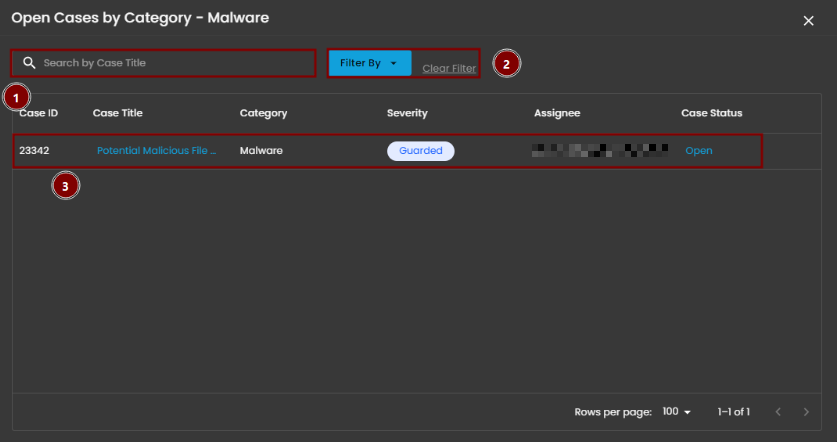The height and width of the screenshot is (442, 837).
Task: Sort by the Case Title column header
Action: click(117, 113)
